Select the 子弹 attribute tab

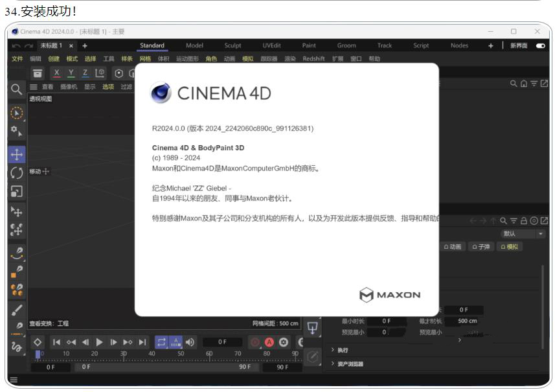pyautogui.click(x=481, y=247)
